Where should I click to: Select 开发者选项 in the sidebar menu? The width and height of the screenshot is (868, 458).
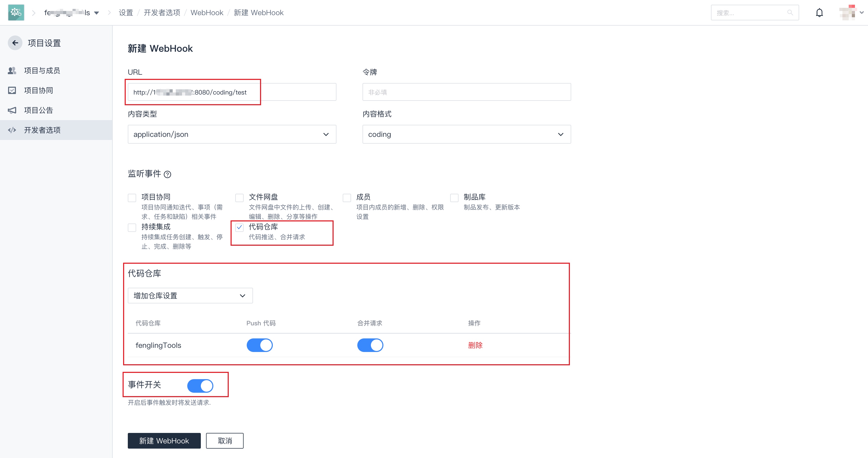(42, 130)
